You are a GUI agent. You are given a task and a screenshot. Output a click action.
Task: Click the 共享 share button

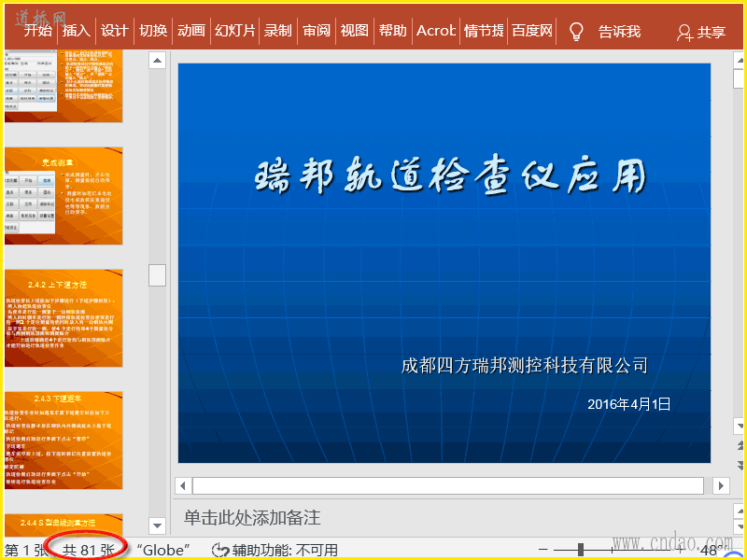(x=701, y=32)
